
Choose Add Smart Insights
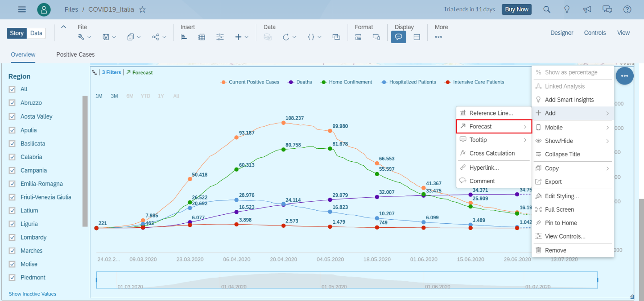pos(572,100)
